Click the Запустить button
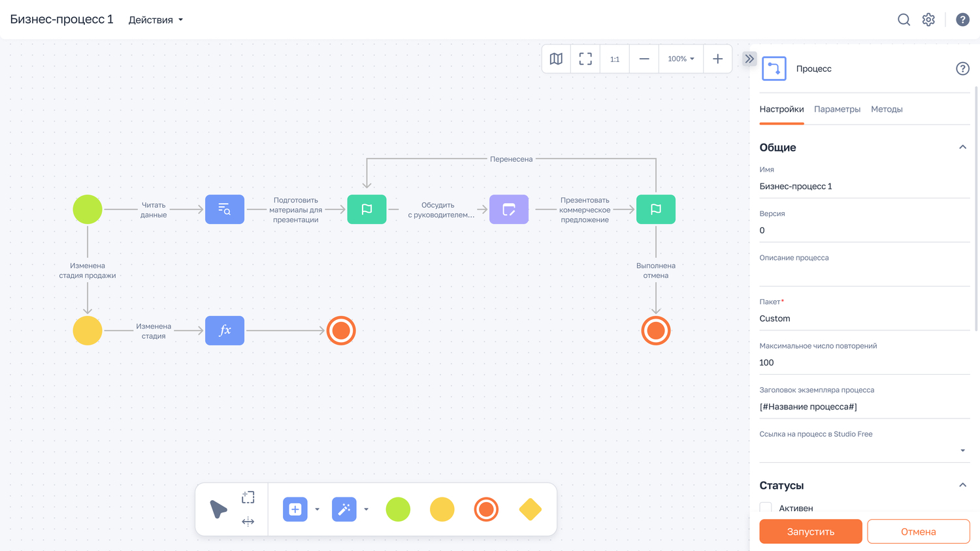The width and height of the screenshot is (980, 551). (x=810, y=531)
